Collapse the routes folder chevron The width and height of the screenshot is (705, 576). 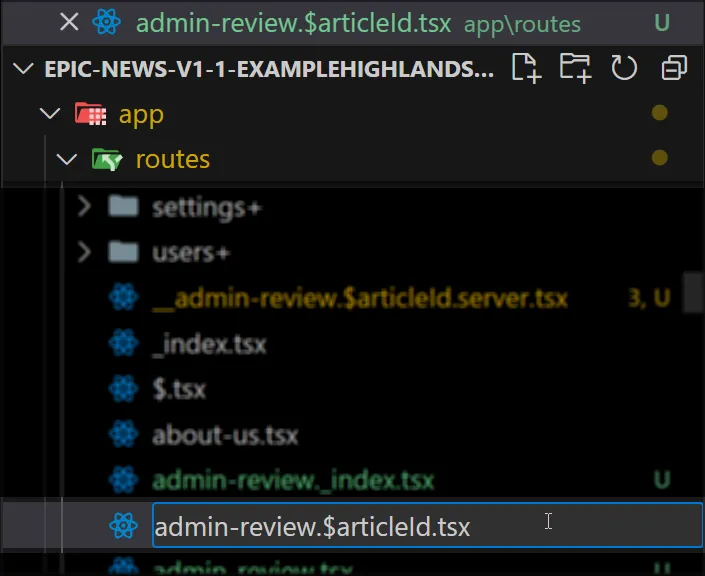point(67,159)
